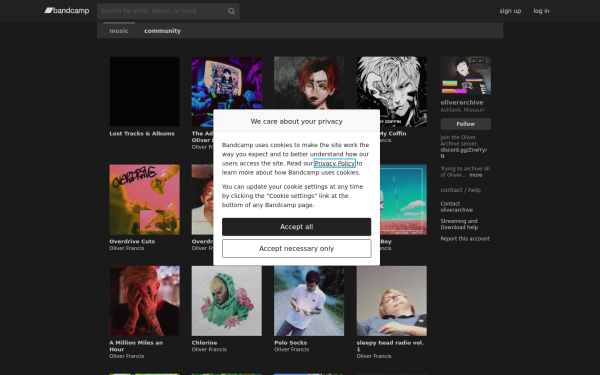The image size is (600, 375).
Task: Open the oliverarchive profile picture
Action: coord(466,75)
